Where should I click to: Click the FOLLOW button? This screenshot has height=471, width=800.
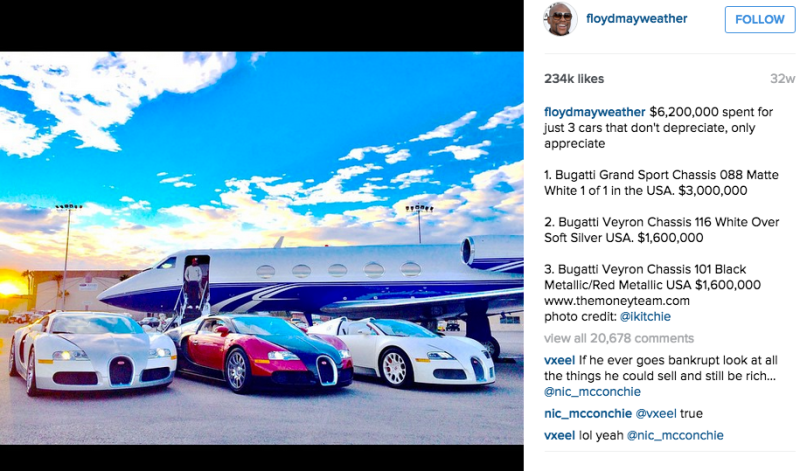pos(760,19)
